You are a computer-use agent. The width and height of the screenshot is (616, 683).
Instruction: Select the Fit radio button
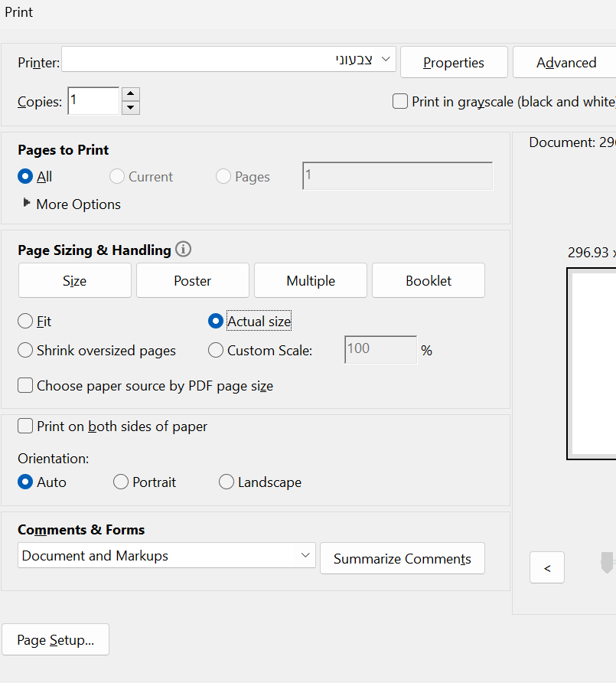[x=25, y=322]
